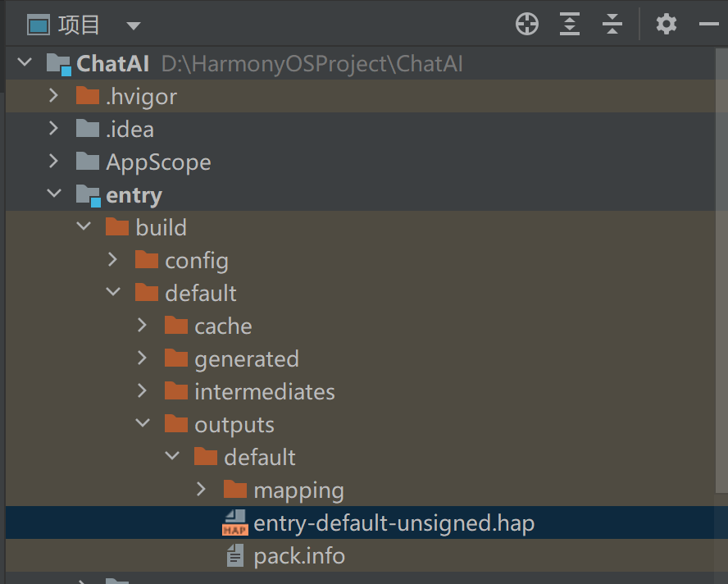Click the config folder icon
Screen dimensions: 728x584
147,260
